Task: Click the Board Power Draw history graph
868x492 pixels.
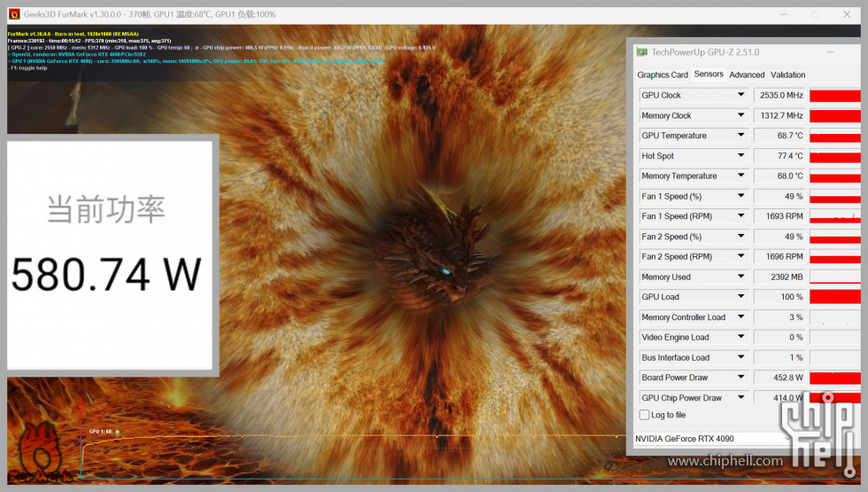Action: coord(834,378)
